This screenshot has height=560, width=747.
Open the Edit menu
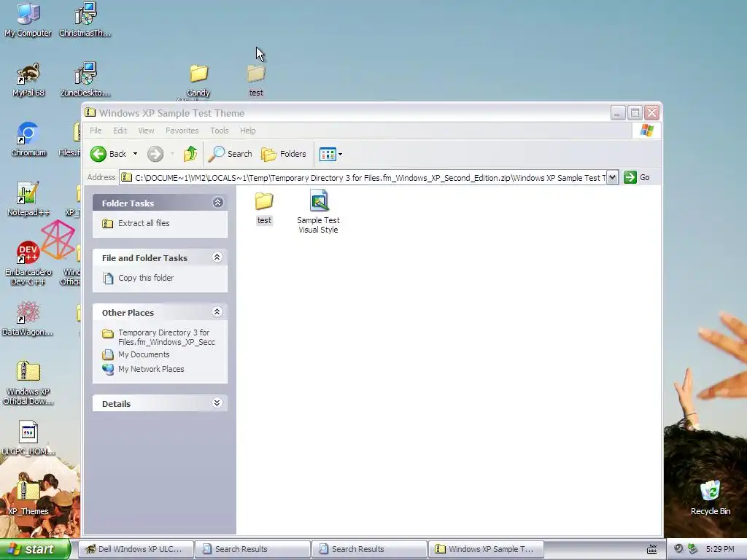120,131
